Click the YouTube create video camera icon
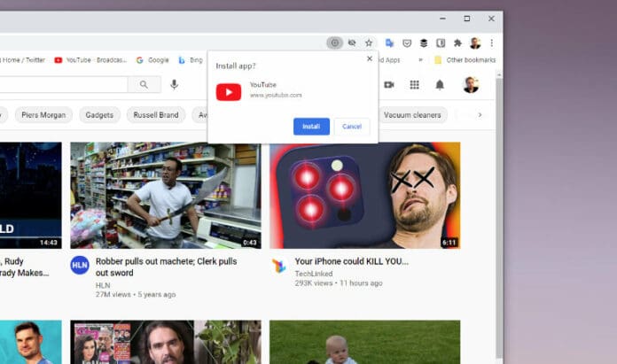This screenshot has width=617, height=364. [x=389, y=85]
